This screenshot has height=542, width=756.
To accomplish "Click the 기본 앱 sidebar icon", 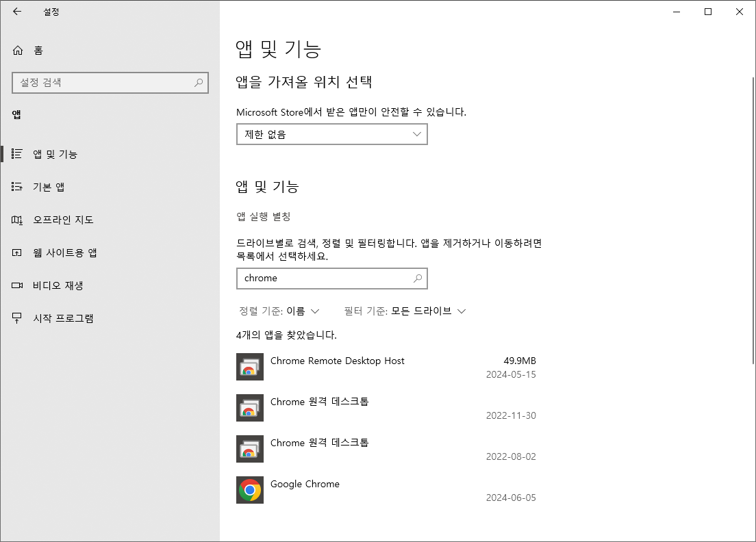I will pos(17,186).
